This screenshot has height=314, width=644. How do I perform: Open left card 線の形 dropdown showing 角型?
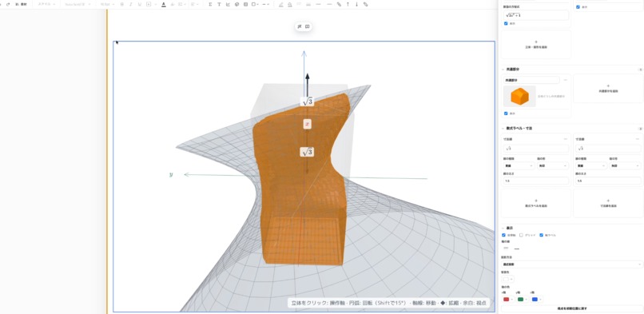tap(553, 166)
